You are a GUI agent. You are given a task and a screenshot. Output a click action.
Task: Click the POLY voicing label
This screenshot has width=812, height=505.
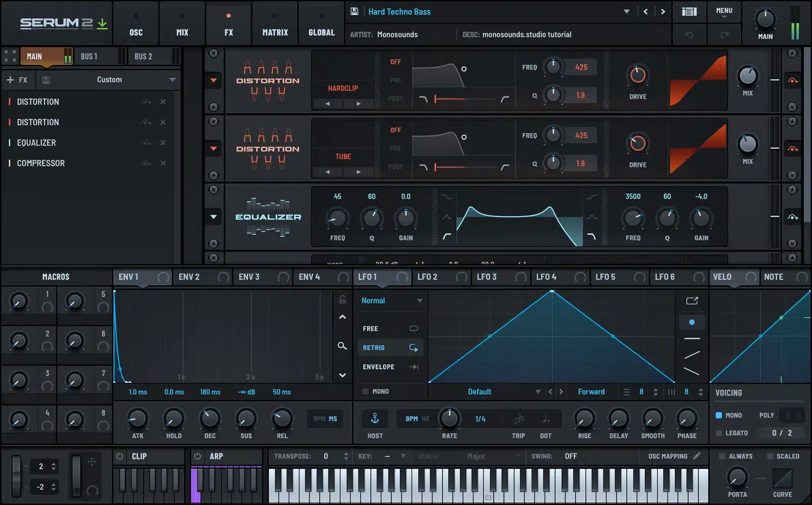click(x=766, y=415)
